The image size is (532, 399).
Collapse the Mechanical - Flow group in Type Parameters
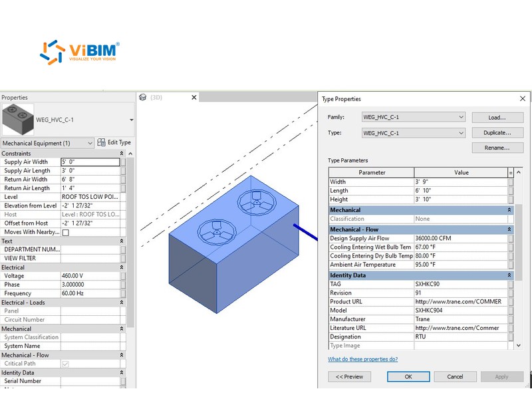(x=509, y=229)
